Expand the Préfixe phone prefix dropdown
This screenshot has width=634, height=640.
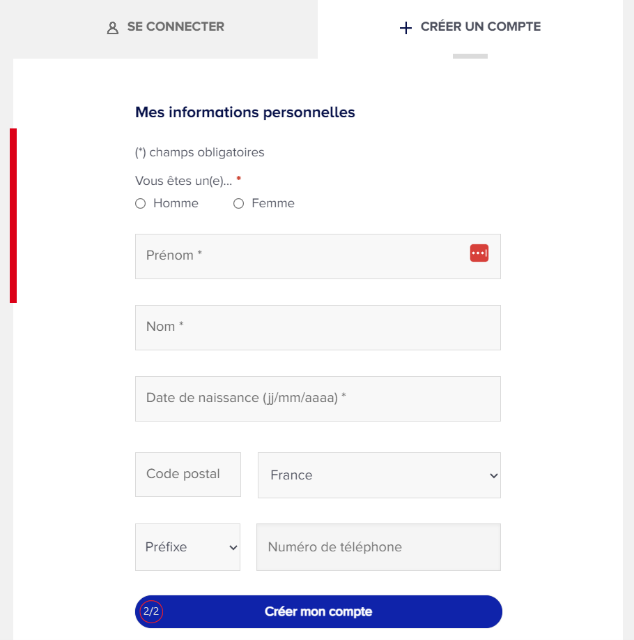tap(188, 547)
